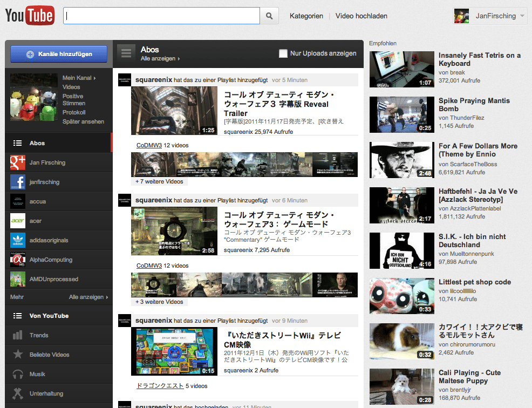This screenshot has height=408, width=532.
Task: Click the adidasoriginals channel logo
Action: tap(18, 240)
